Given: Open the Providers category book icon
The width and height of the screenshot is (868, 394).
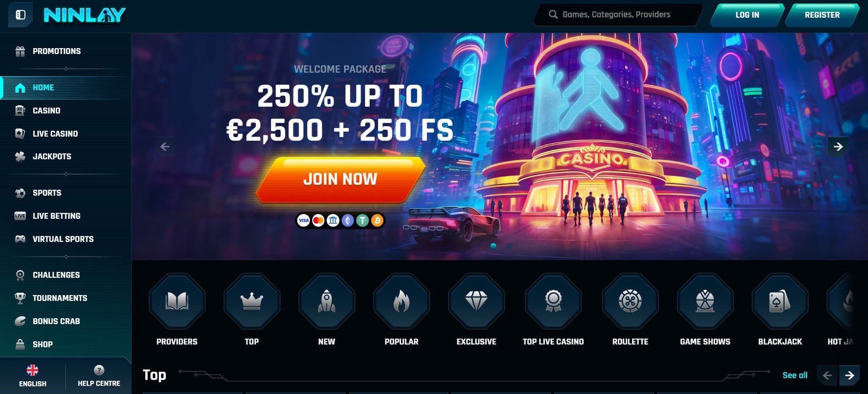Looking at the screenshot, I should [x=177, y=301].
